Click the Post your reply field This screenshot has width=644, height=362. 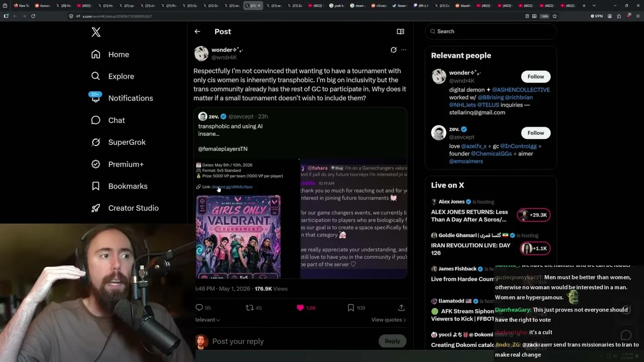point(293,341)
